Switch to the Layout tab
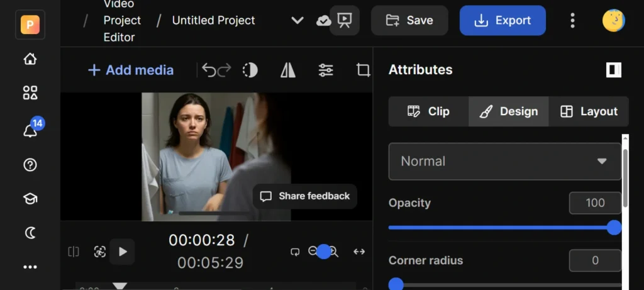Image resolution: width=644 pixels, height=290 pixels. [x=589, y=111]
